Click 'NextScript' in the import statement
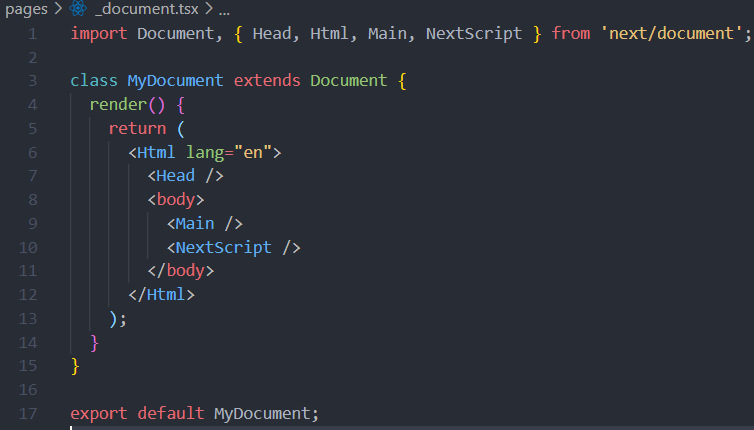754x430 pixels. (x=474, y=34)
